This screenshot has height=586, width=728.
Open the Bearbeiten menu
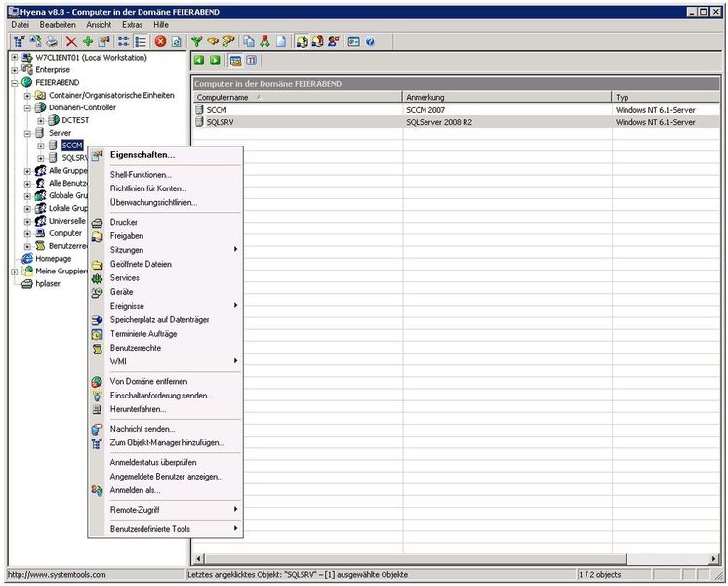[x=58, y=25]
